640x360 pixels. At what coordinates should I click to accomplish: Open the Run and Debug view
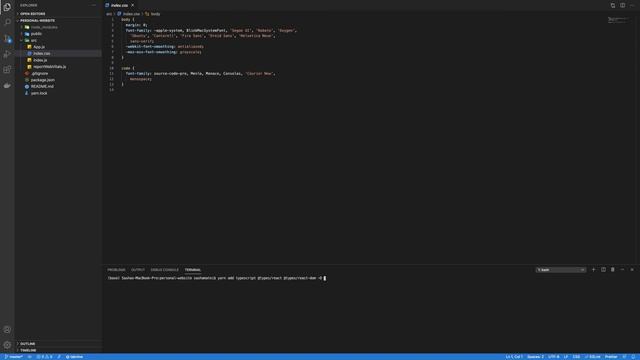(x=7, y=54)
